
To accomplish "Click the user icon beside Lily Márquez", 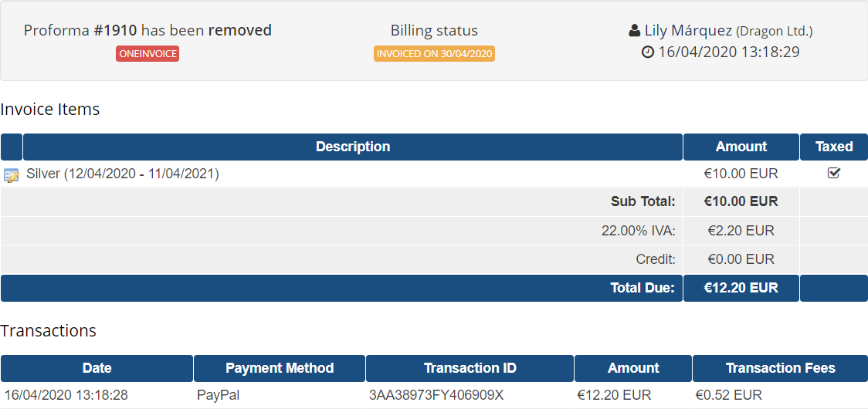I will 635,31.
